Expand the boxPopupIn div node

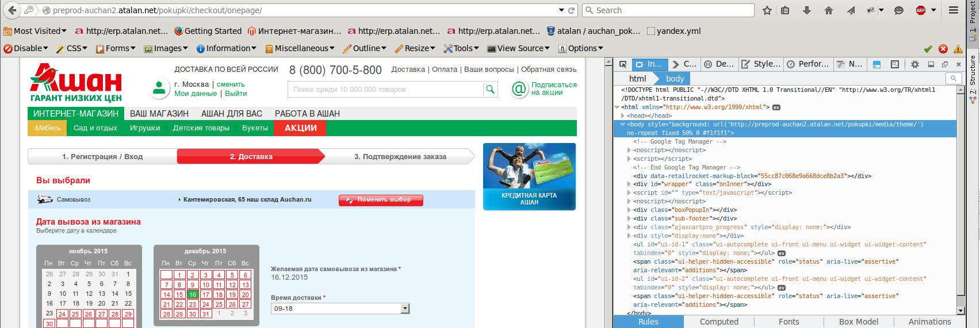pos(629,210)
